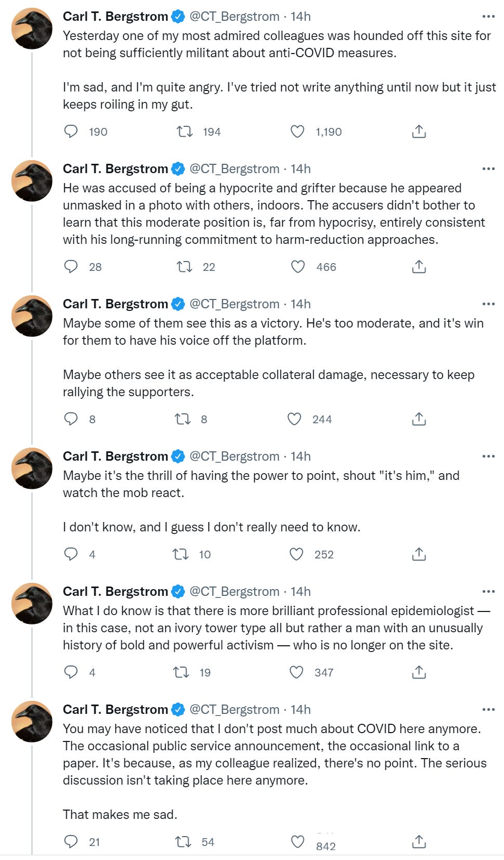
Task: Share the 'collateral damage' tweet
Action: pos(419,419)
